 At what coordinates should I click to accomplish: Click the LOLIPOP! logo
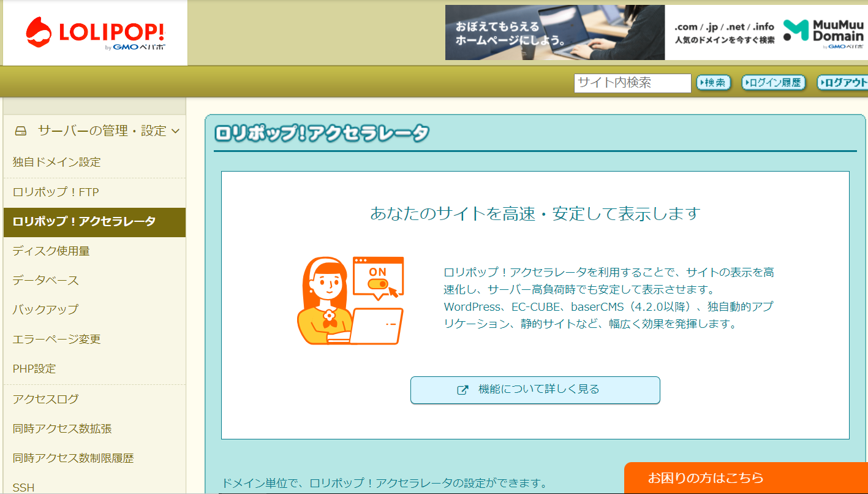pos(95,33)
